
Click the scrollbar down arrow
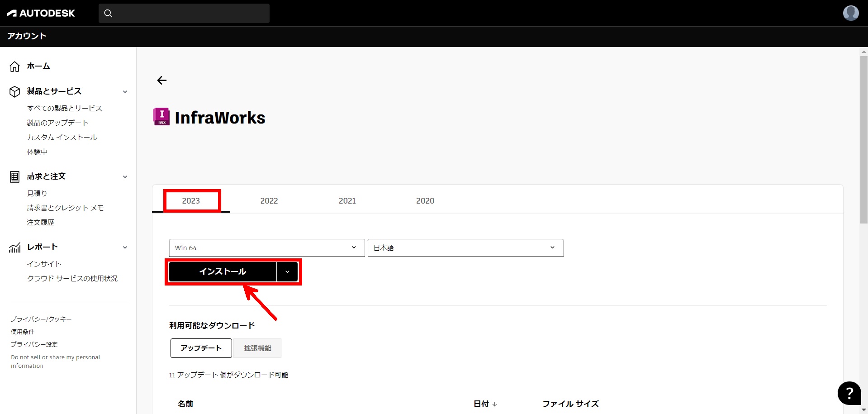coord(863,410)
